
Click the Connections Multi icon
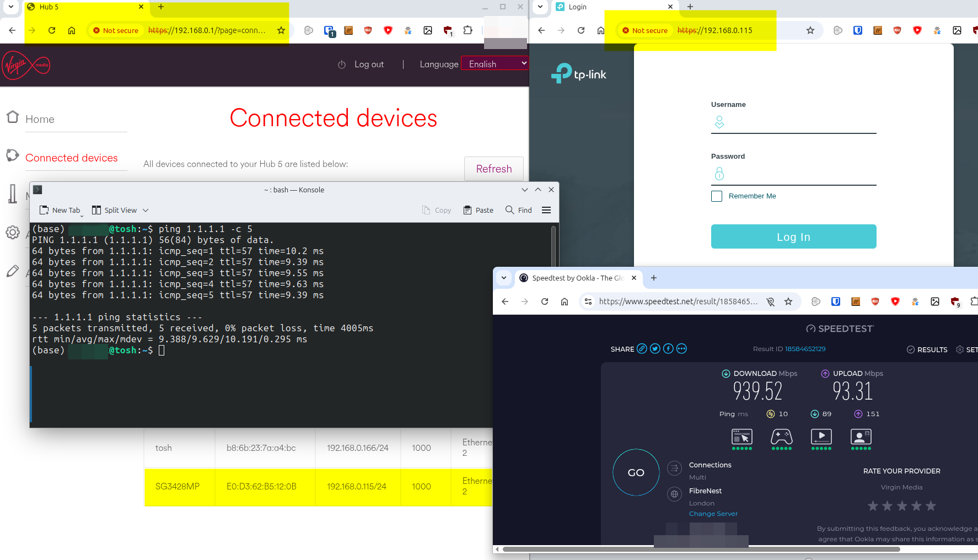(674, 469)
